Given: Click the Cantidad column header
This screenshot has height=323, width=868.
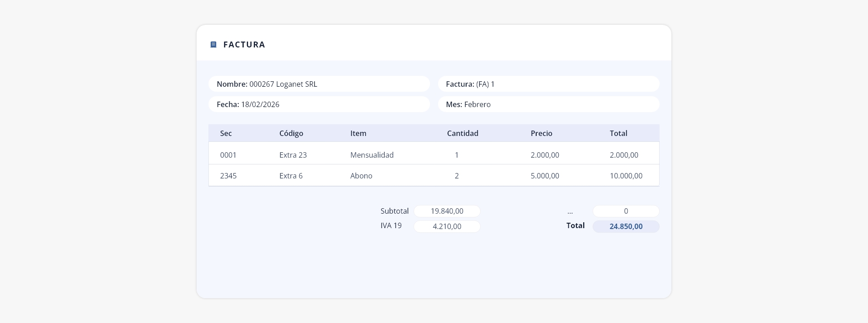Looking at the screenshot, I should [x=462, y=133].
